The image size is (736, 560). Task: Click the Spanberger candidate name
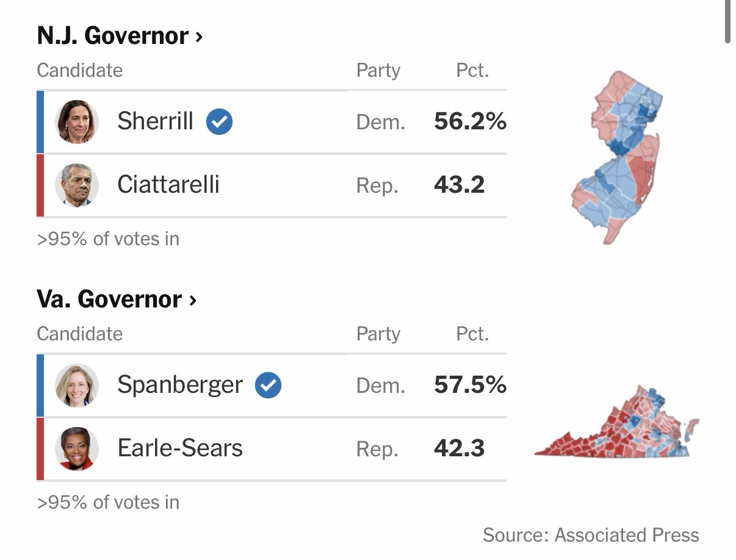click(180, 385)
